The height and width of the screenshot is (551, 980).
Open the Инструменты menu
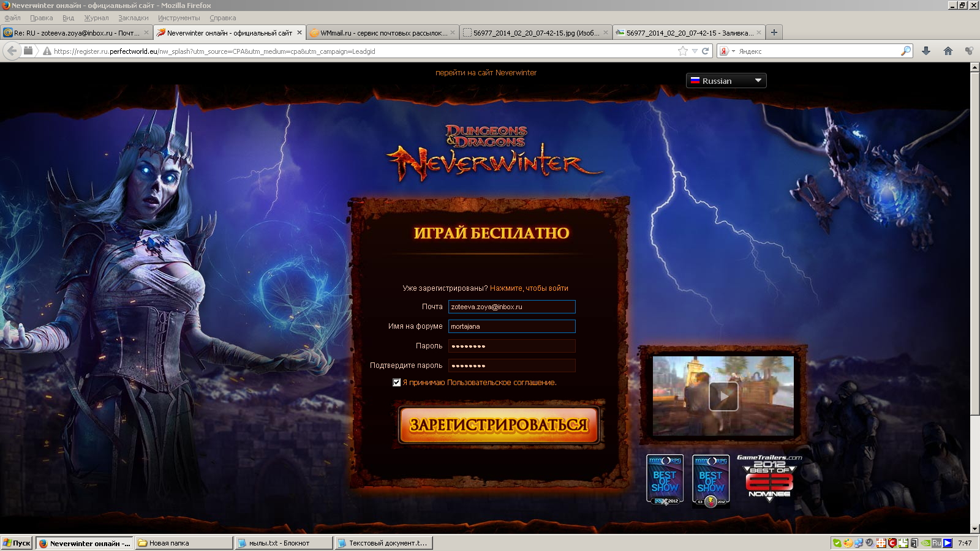179,18
